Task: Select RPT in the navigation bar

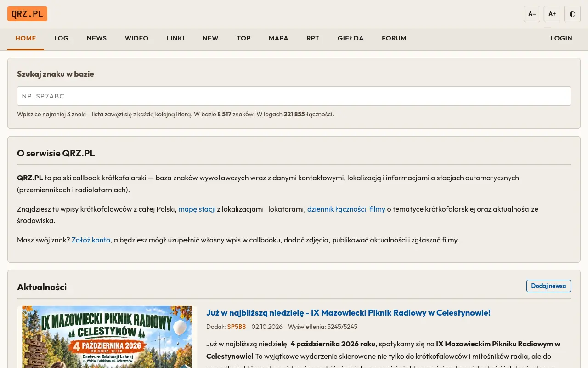Action: click(x=313, y=38)
